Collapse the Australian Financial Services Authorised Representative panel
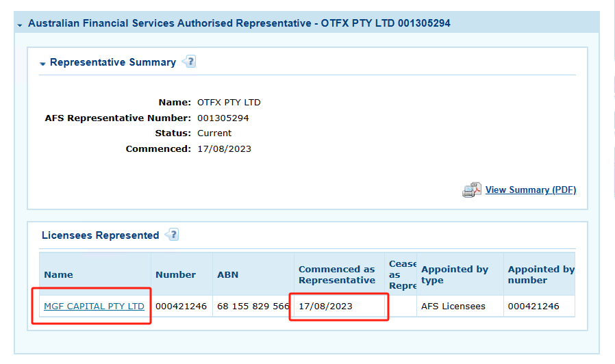Viewport: 615px width, 364px height. point(21,24)
